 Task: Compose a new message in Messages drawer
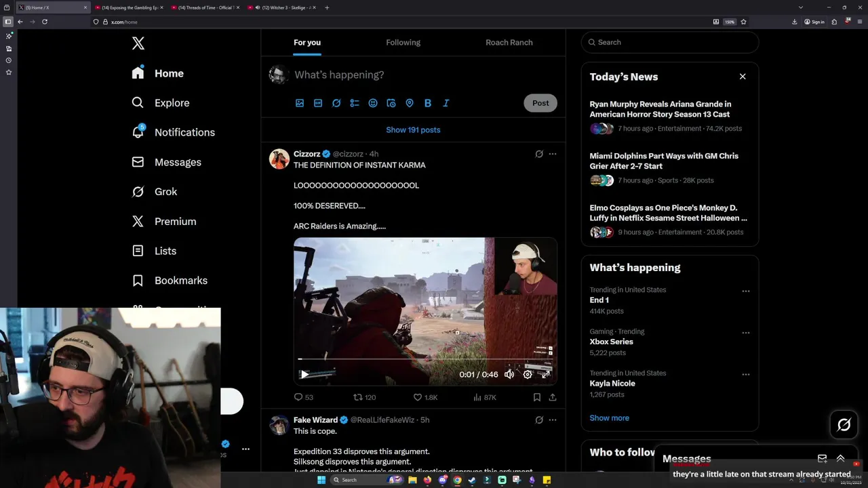pyautogui.click(x=822, y=459)
